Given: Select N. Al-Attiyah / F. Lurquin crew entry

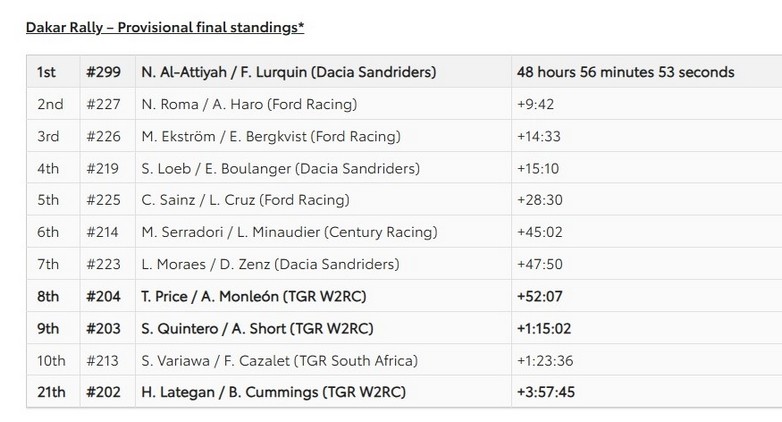Looking at the screenshot, I should 289,72.
